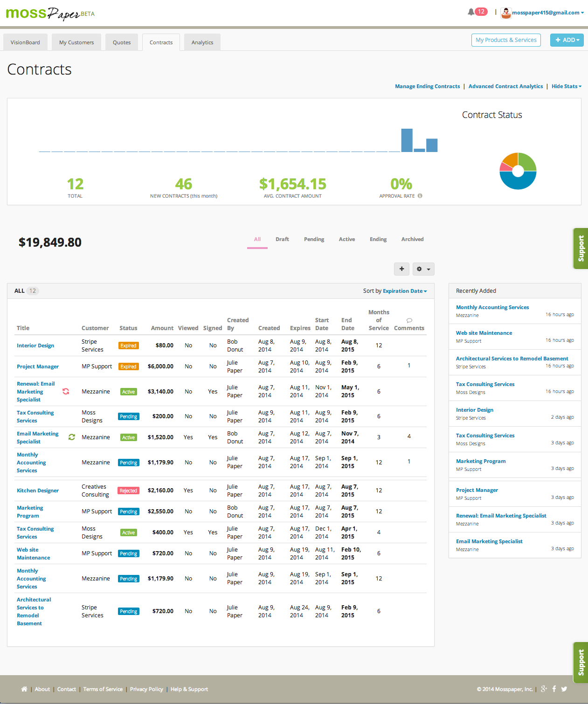Open the Kitchen Designer contract link
The width and height of the screenshot is (588, 705).
38,491
